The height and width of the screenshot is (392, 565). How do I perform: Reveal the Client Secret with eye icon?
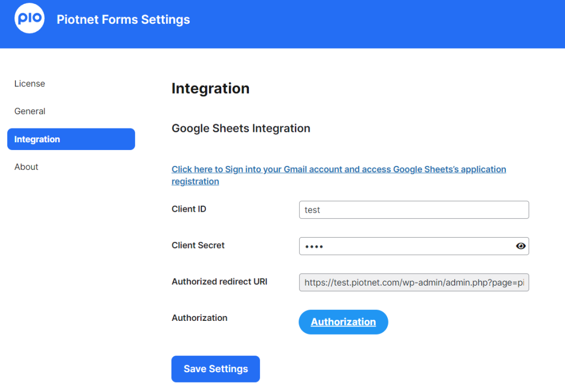(520, 246)
